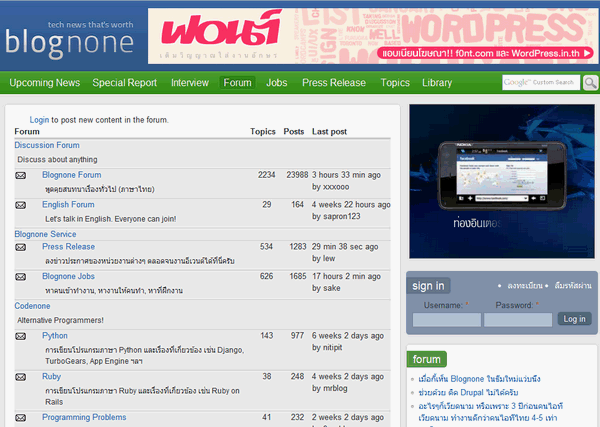The width and height of the screenshot is (600, 427).
Task: Click 'by sapron123' last post author
Action: pyautogui.click(x=336, y=217)
